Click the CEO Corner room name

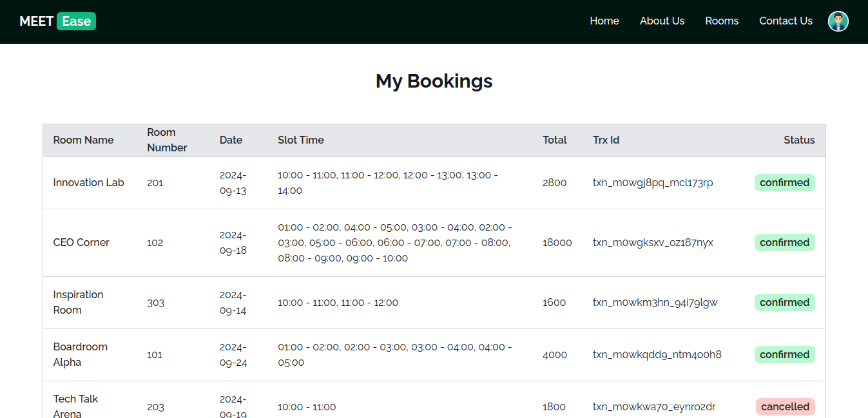pyautogui.click(x=81, y=243)
